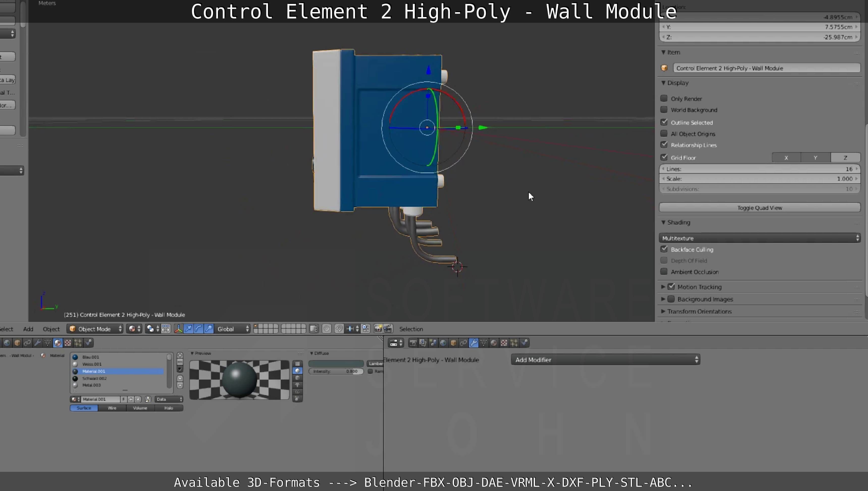
Task: Open the Object Mode dropdown
Action: click(95, 329)
